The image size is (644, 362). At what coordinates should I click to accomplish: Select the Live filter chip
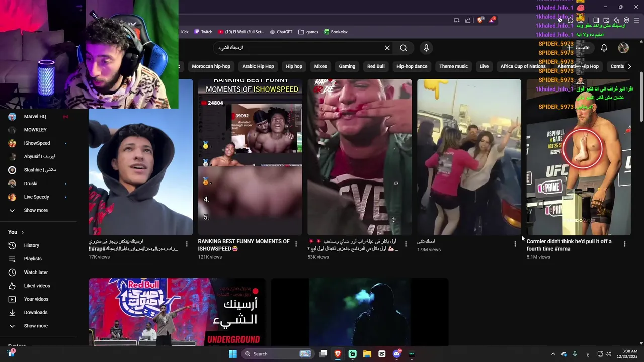(484, 66)
